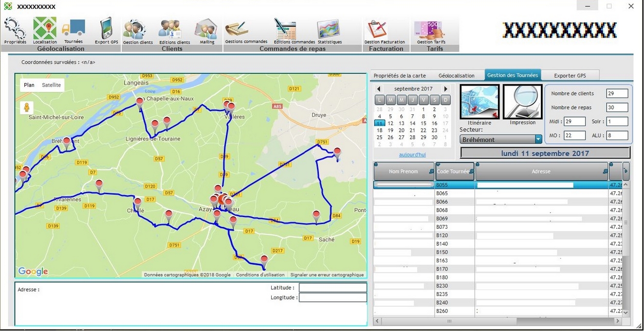Click the Export GPS device icon
This screenshot has height=331, width=644.
coord(106,29)
